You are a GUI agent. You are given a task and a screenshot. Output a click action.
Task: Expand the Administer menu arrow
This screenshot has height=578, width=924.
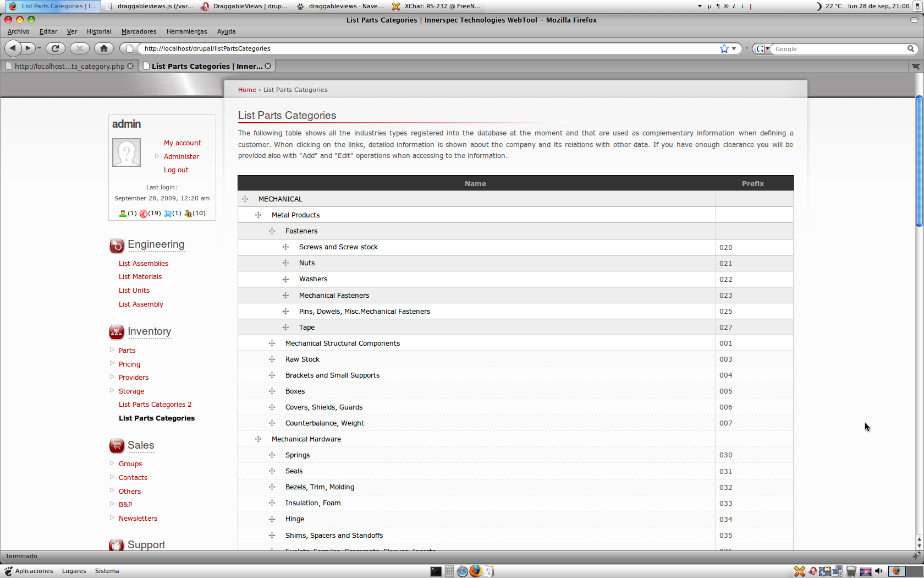pos(157,156)
